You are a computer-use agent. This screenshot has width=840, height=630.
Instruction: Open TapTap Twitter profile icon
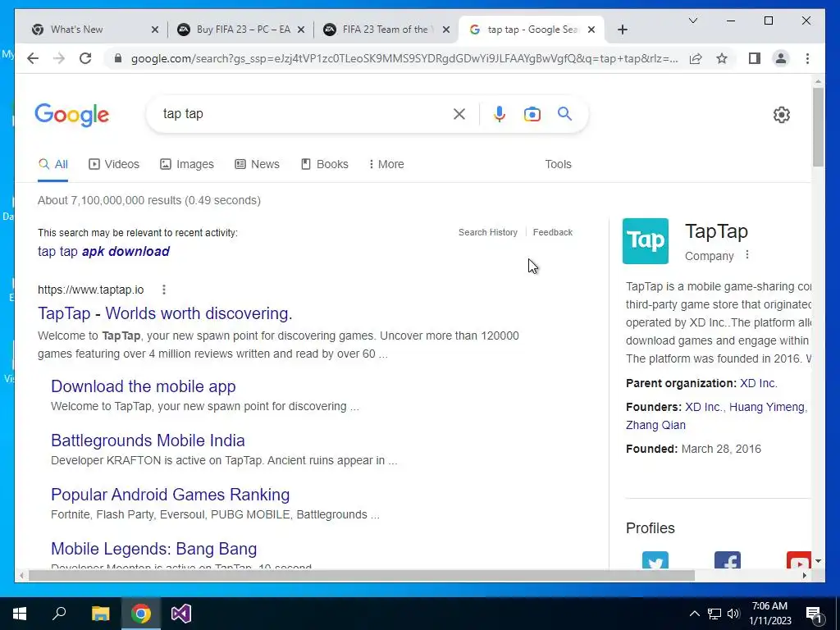pos(655,560)
